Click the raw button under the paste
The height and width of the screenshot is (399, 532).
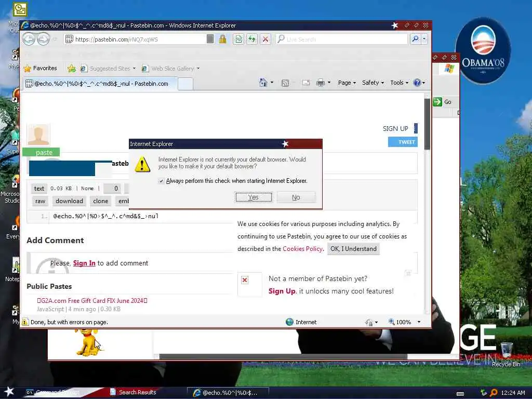40,201
